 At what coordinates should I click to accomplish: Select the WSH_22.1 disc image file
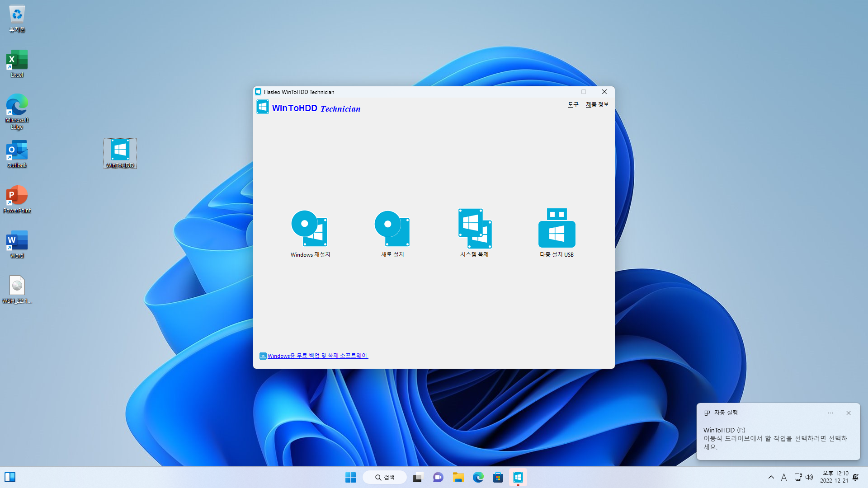tap(17, 290)
